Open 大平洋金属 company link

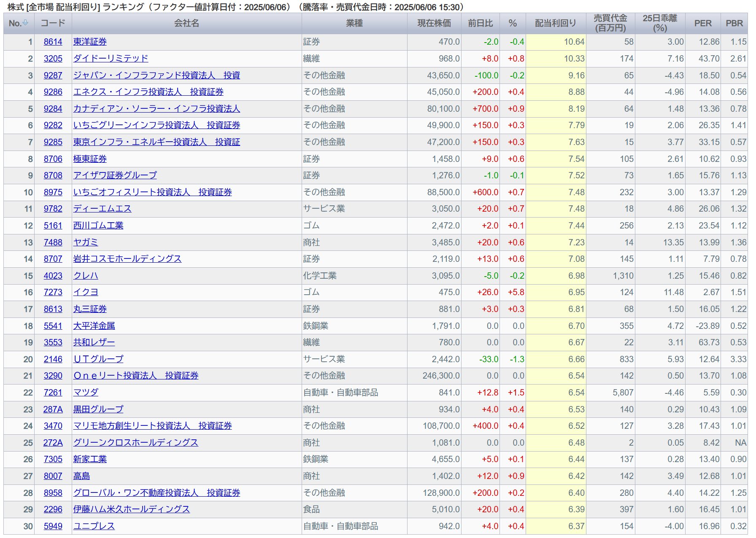pyautogui.click(x=94, y=325)
